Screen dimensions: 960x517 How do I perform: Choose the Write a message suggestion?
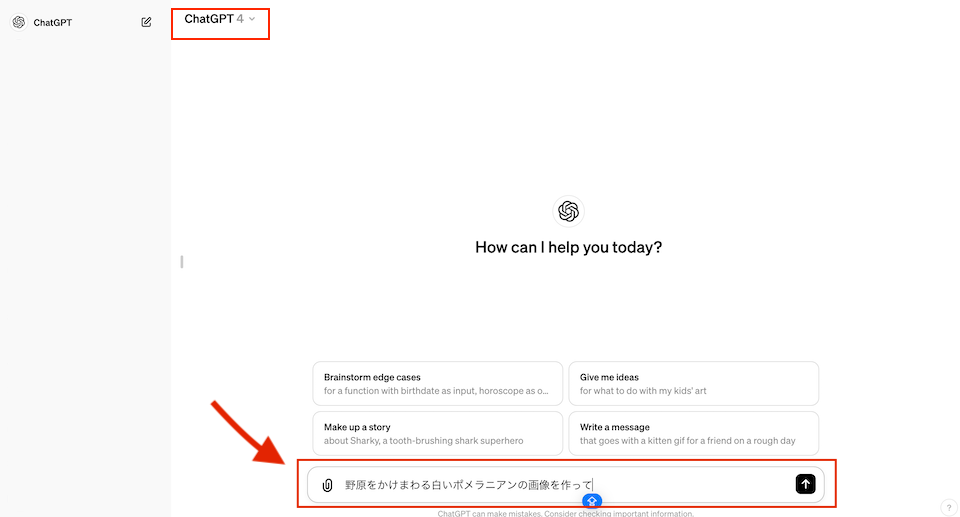coord(693,433)
